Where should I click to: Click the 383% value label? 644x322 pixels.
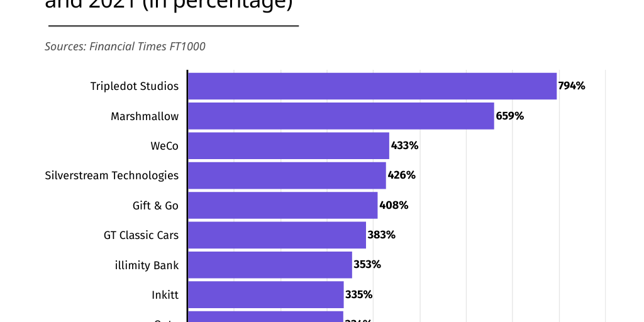point(381,235)
